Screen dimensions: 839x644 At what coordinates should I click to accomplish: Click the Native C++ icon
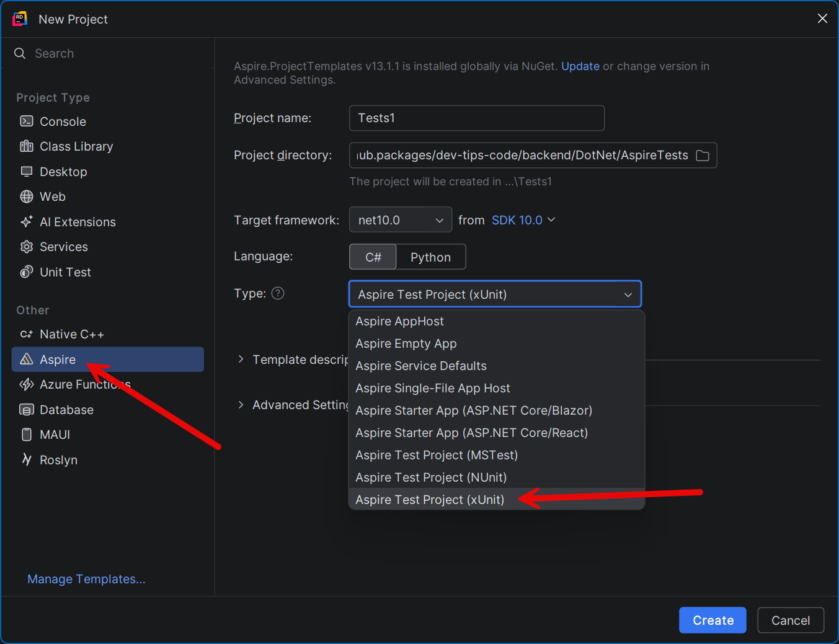click(27, 334)
